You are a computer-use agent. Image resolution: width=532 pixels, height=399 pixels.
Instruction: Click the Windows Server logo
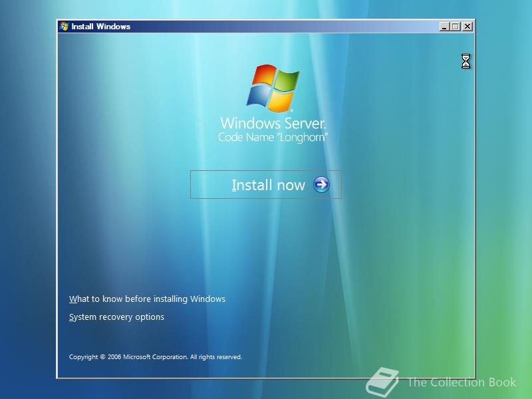coord(273,88)
